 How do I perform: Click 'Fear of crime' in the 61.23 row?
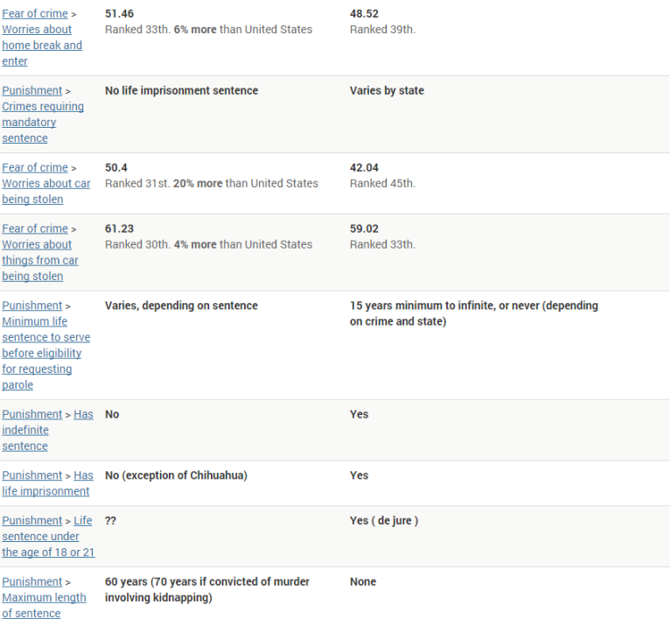[35, 229]
